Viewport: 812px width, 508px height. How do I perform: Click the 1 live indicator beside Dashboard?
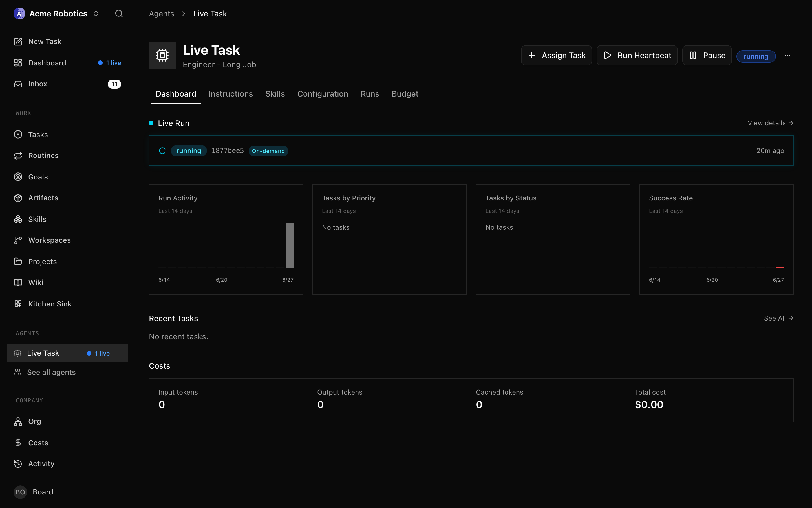pyautogui.click(x=109, y=63)
